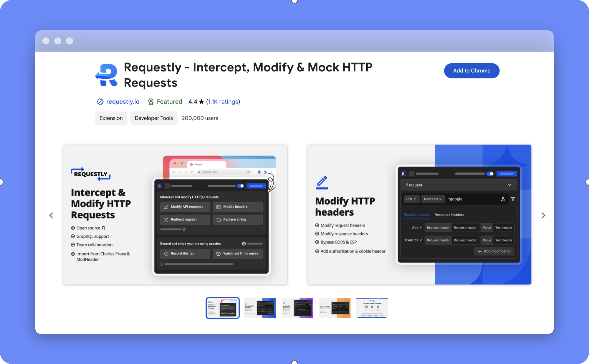Select the Modify API Response screenshot thumbnail
This screenshot has height=364, width=589.
297,308
